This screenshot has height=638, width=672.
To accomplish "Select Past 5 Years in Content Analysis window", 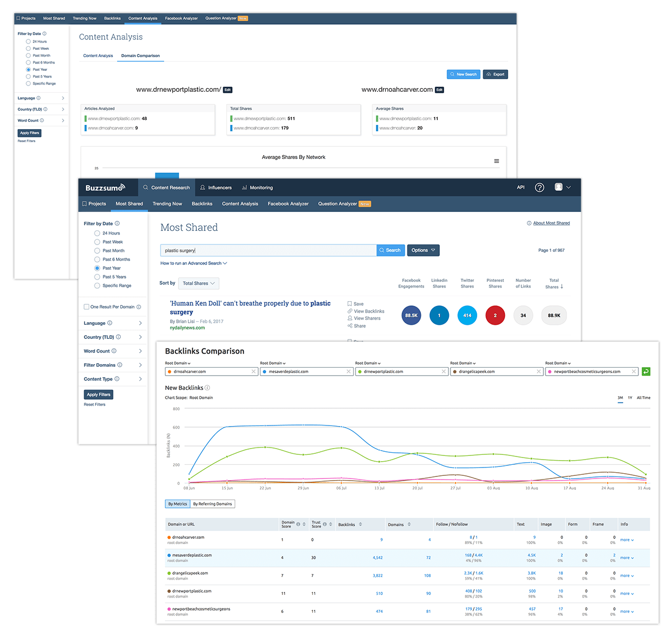I will tap(28, 77).
